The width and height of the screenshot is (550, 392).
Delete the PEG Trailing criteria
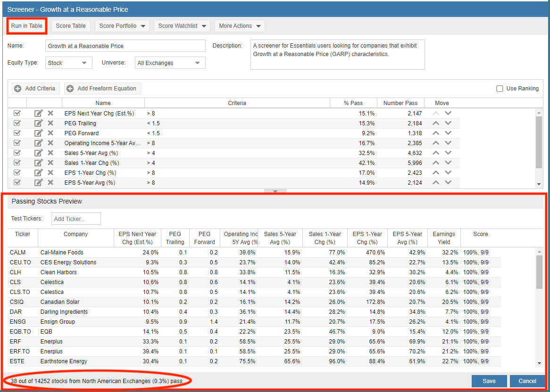50,123
